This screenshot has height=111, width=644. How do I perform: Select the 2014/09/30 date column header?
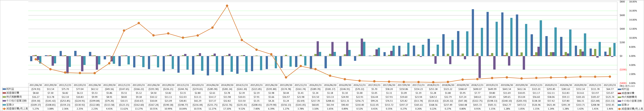point(227,85)
